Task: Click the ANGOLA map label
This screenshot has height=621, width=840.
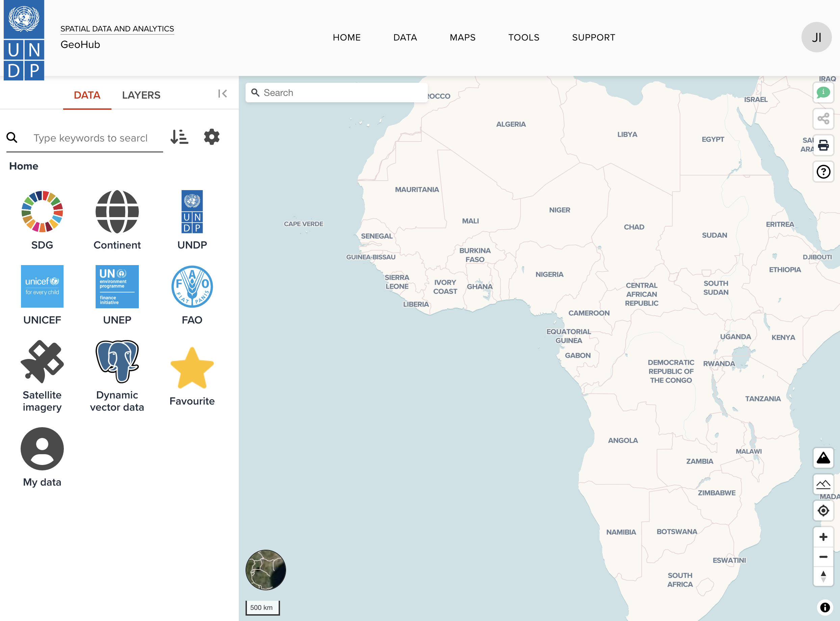Action: pos(623,440)
